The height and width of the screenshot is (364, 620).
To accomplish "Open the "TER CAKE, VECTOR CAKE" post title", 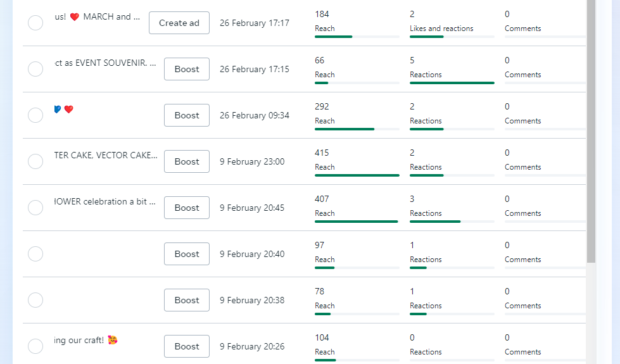I will (x=106, y=156).
